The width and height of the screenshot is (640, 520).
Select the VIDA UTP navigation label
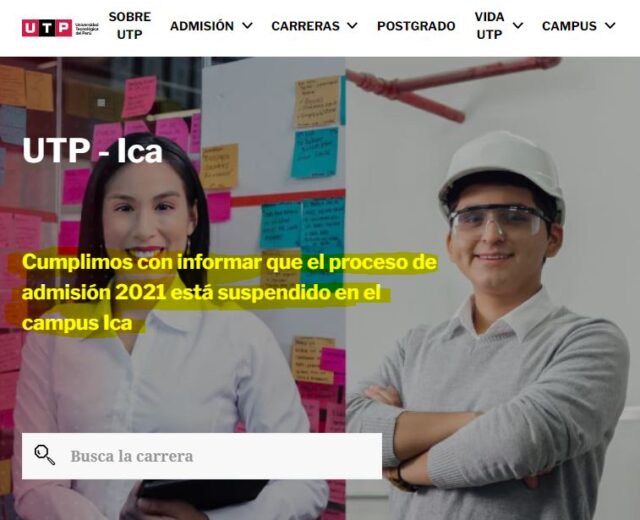tap(489, 26)
